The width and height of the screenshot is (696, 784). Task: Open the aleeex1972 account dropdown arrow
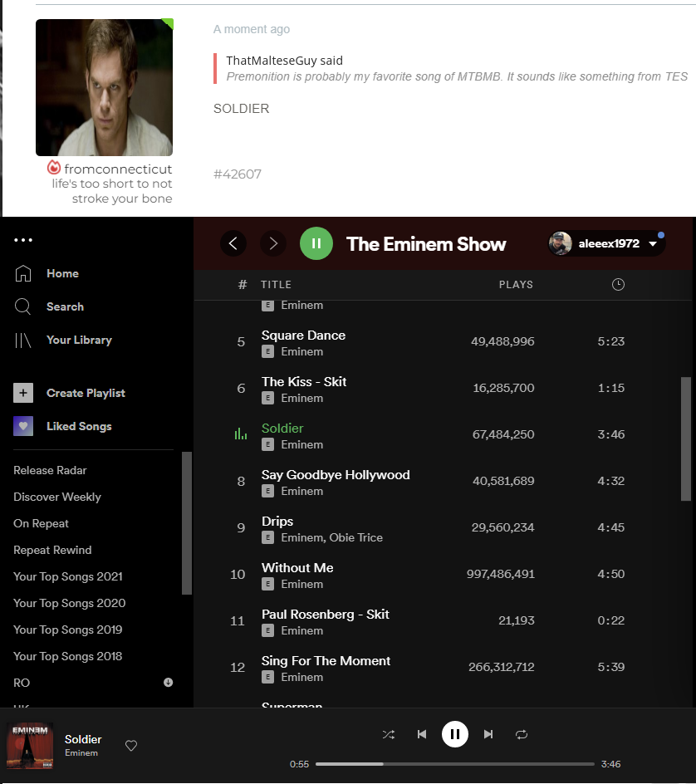[653, 243]
